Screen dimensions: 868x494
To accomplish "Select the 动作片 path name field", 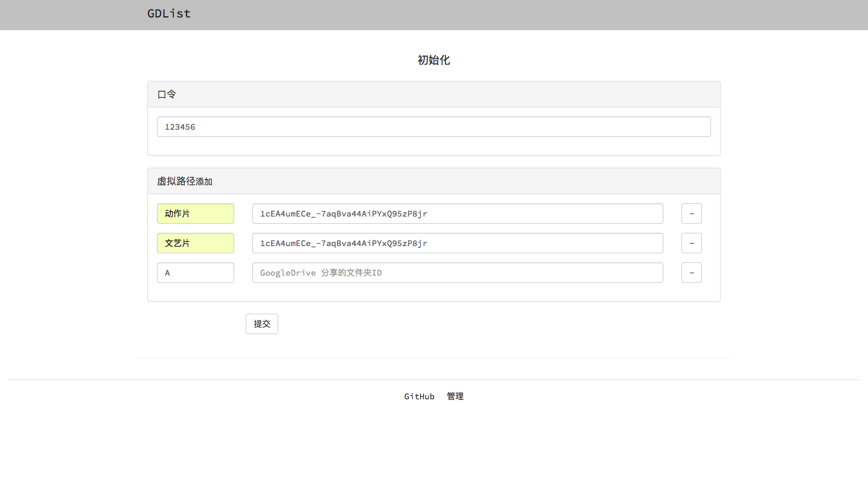I will [195, 214].
